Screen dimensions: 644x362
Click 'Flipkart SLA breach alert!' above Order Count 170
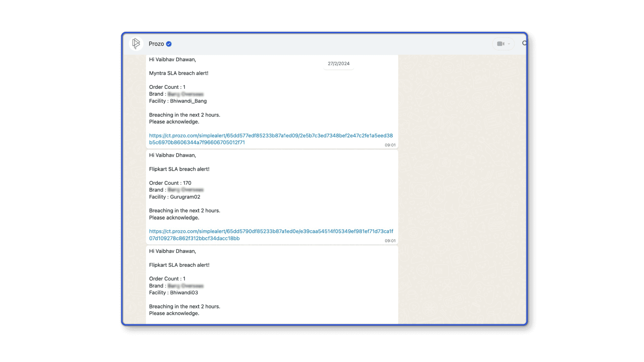pos(179,169)
